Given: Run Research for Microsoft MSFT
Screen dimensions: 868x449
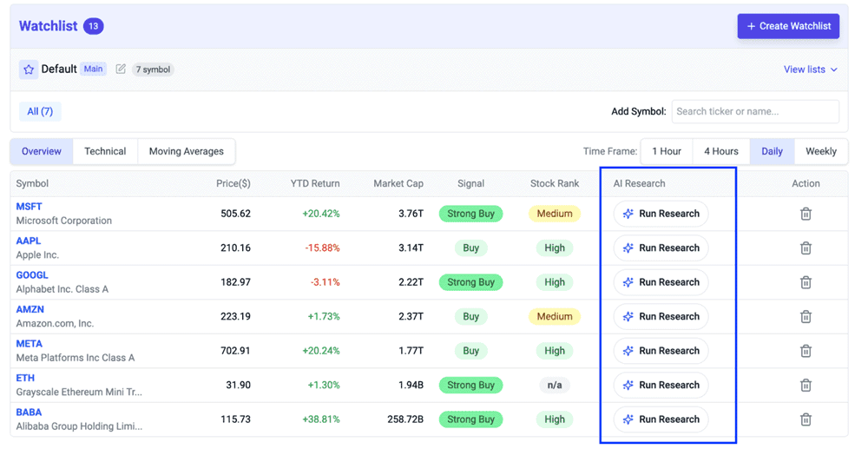Looking at the screenshot, I should 661,214.
